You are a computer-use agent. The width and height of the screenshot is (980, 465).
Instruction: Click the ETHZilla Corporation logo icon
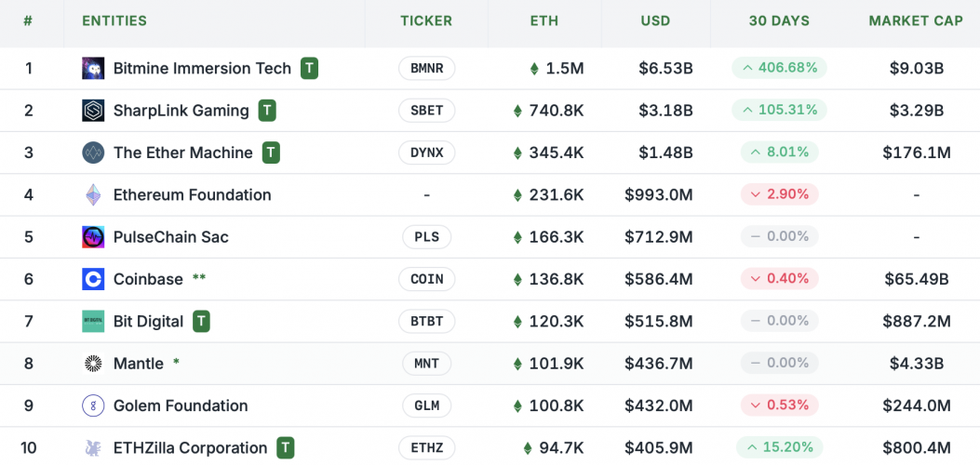click(x=93, y=448)
